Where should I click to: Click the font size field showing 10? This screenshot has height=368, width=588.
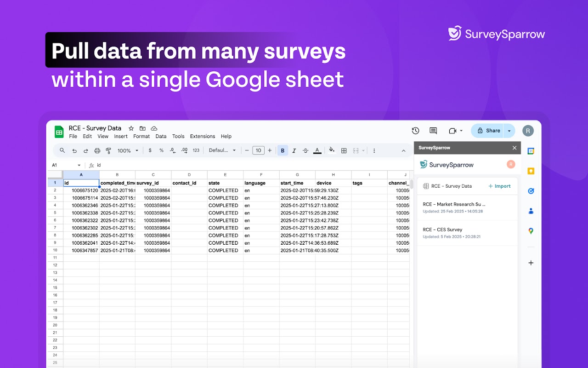[x=258, y=150]
